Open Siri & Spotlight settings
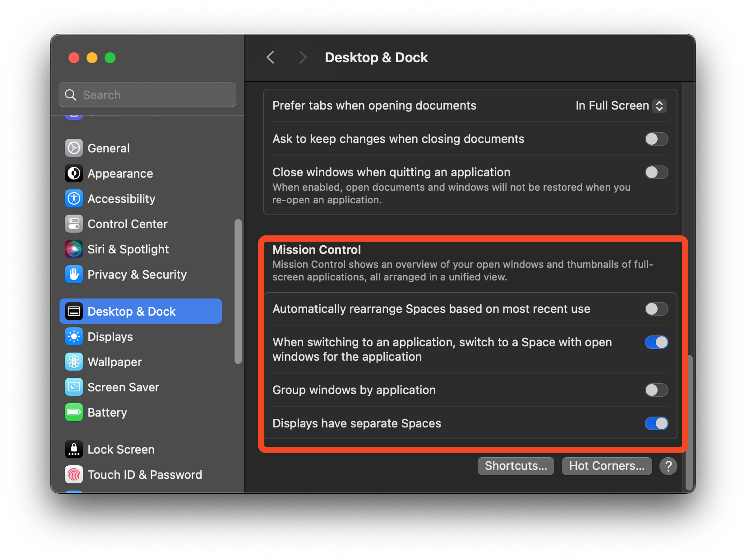746x560 pixels. 128,249
